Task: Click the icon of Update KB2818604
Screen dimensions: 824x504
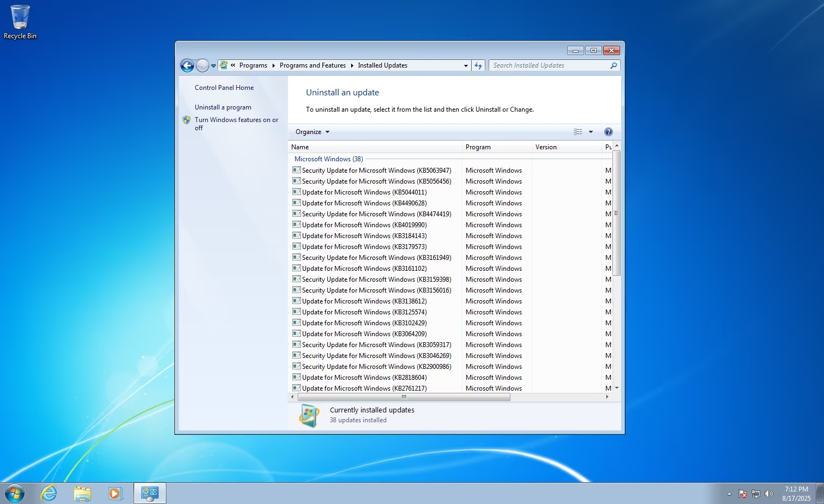Action: point(297,377)
